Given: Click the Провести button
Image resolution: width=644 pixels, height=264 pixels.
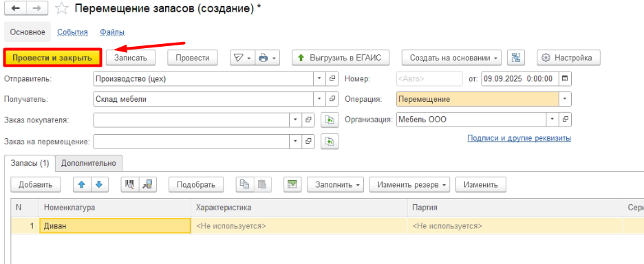Looking at the screenshot, I should pos(192,58).
